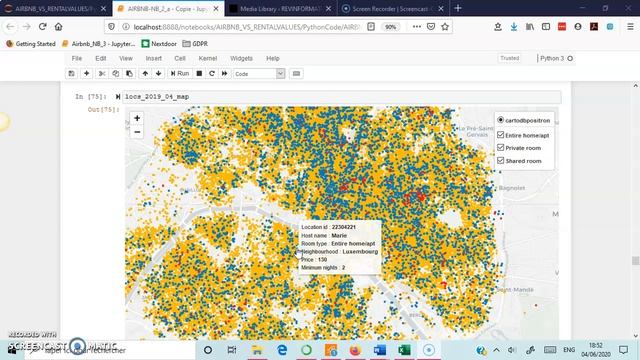Toggle reader view icon in address bar
640x360 pixels.
pyautogui.click(x=371, y=27)
